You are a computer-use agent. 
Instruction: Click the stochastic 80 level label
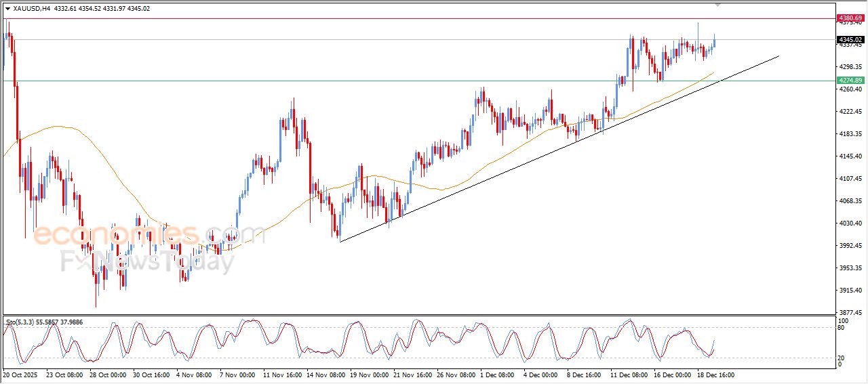(842, 328)
